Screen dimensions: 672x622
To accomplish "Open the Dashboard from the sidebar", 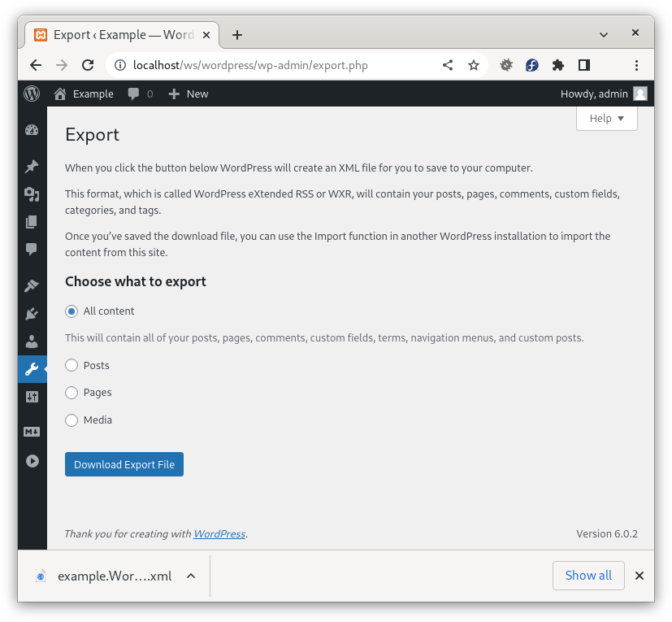I will [32, 130].
